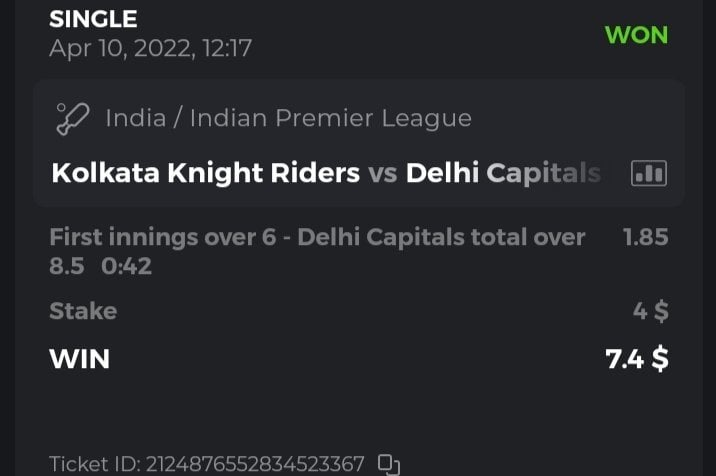This screenshot has height=476, width=716.
Task: Select the SINGLE bet type heading
Action: [93, 19]
